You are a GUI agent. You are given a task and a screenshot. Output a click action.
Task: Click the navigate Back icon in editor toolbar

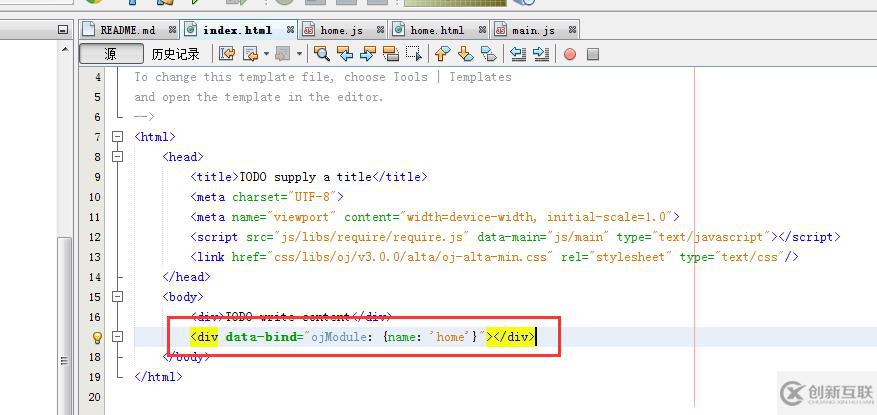[x=250, y=54]
